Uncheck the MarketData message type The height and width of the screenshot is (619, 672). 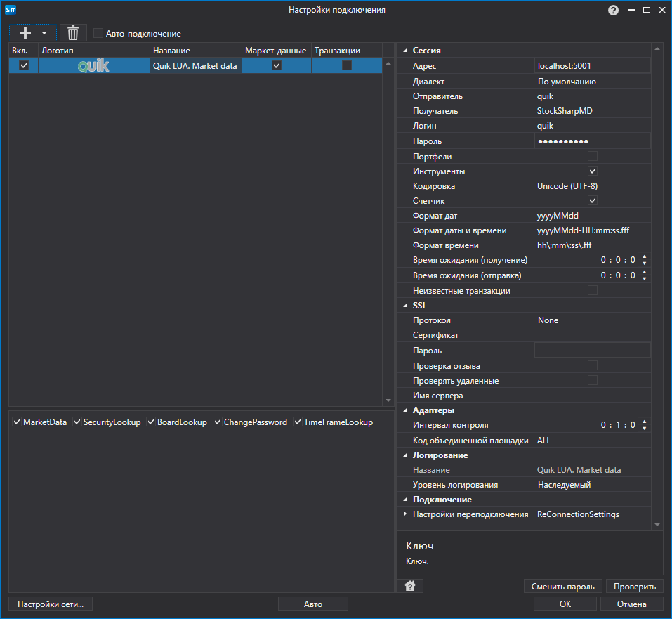click(17, 422)
